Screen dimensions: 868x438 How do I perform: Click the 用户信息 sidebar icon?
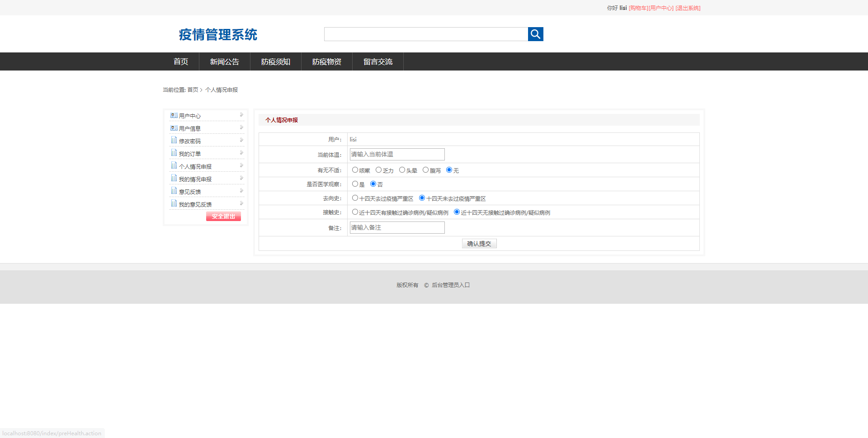(174, 128)
